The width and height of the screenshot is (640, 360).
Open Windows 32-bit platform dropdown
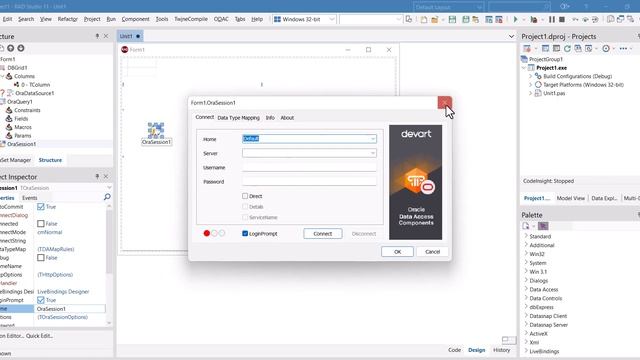(332, 19)
